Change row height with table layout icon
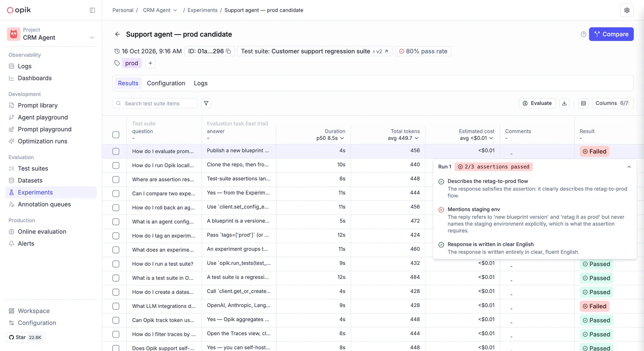This screenshot has height=351, width=644. coord(584,103)
